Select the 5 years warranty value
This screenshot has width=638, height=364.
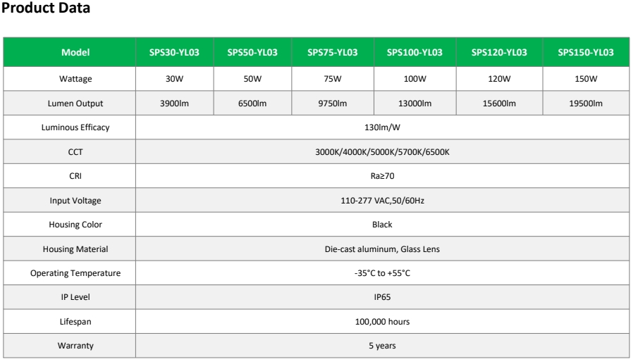[383, 346]
